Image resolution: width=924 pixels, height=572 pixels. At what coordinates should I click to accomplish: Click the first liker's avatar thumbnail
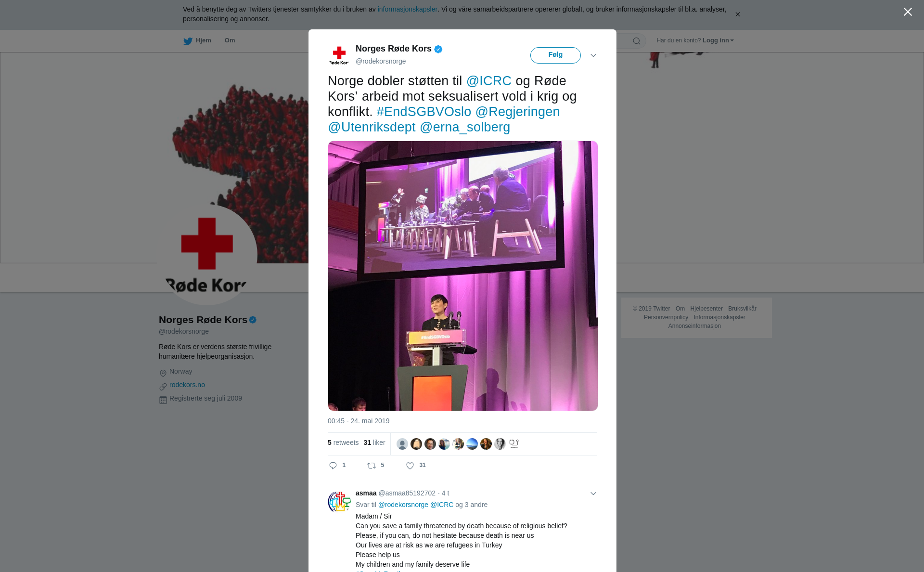point(402,444)
